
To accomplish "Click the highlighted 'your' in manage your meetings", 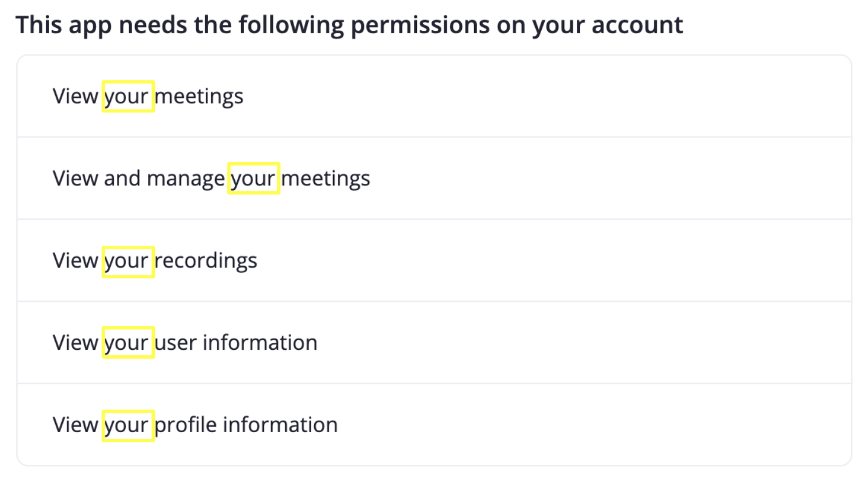I will (x=254, y=178).
